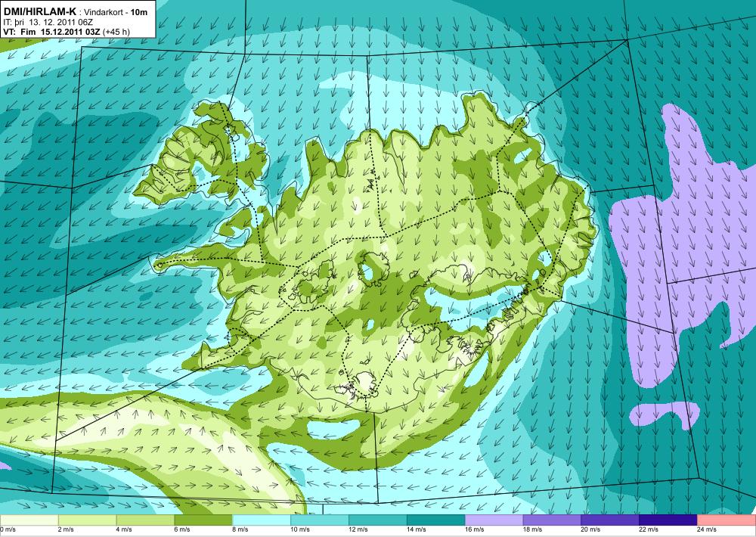Select the dark teal 14–16 m/s legend swatch

tap(436, 520)
